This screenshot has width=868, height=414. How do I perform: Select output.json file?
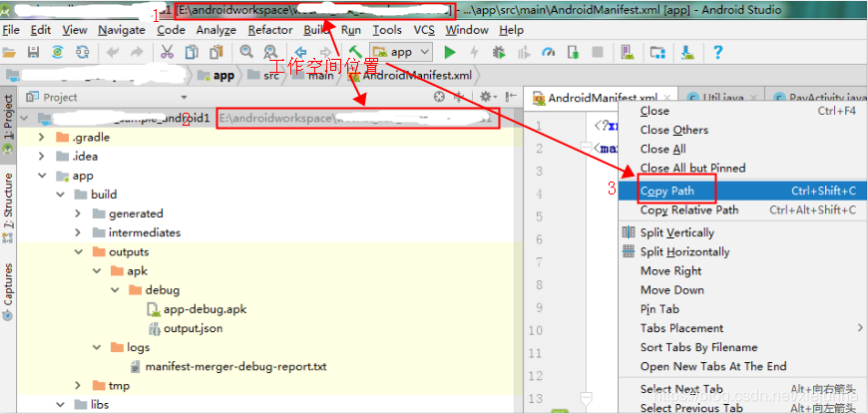tap(193, 328)
